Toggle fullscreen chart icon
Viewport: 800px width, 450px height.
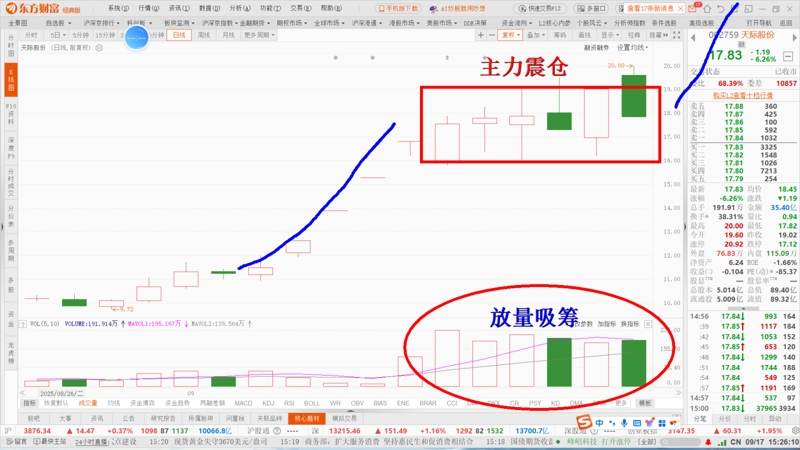tap(677, 35)
